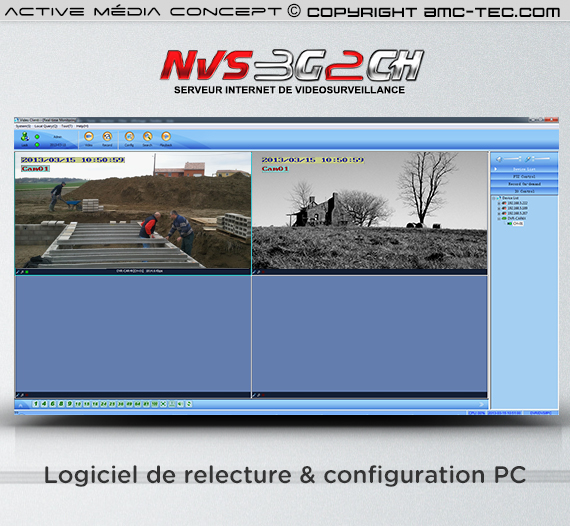Switch to 6-camera split layout

click(52, 404)
